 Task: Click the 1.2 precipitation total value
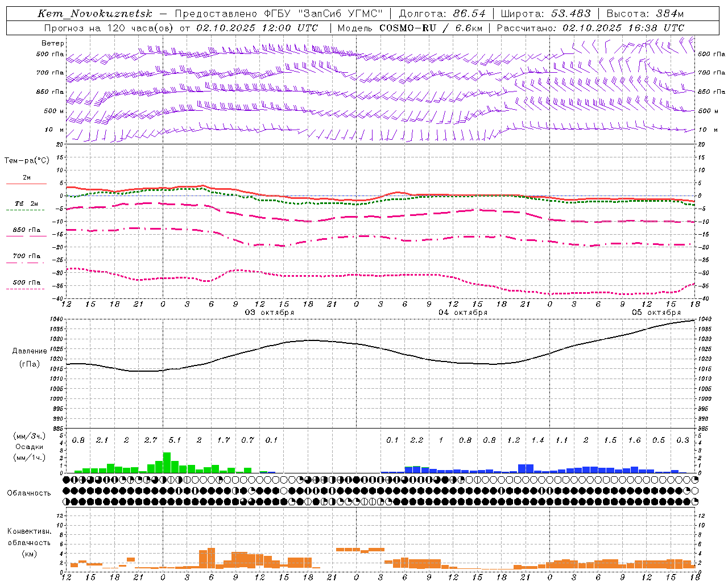(x=514, y=440)
